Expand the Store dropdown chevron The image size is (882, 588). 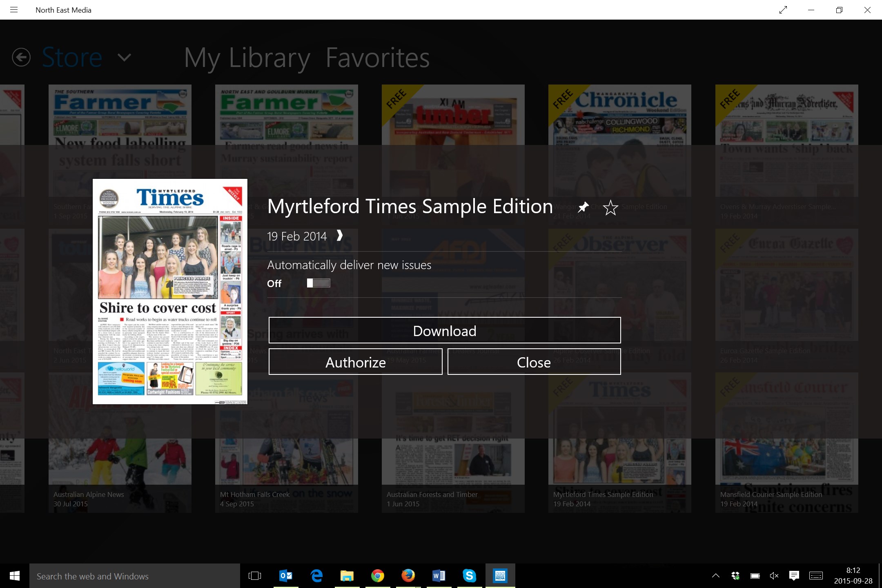click(x=124, y=58)
